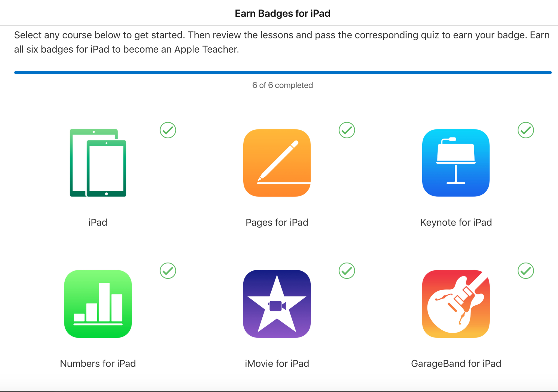Click the "iMovie for iPad" label

click(277, 364)
